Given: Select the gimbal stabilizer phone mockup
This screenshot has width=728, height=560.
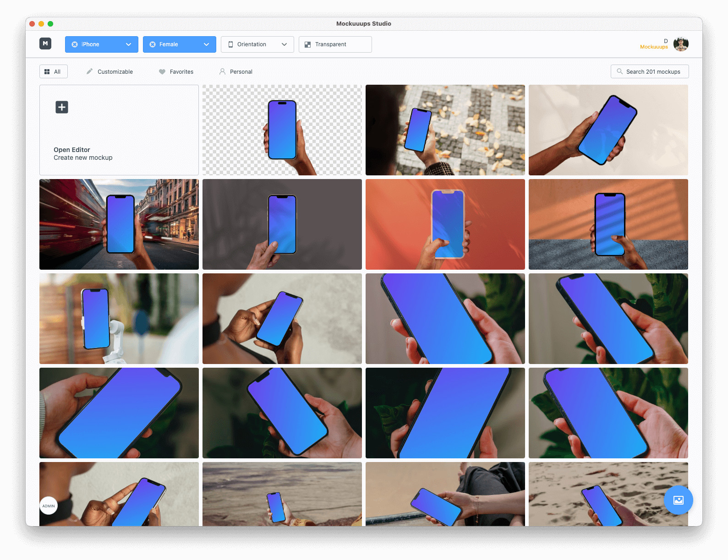Looking at the screenshot, I should (119, 319).
